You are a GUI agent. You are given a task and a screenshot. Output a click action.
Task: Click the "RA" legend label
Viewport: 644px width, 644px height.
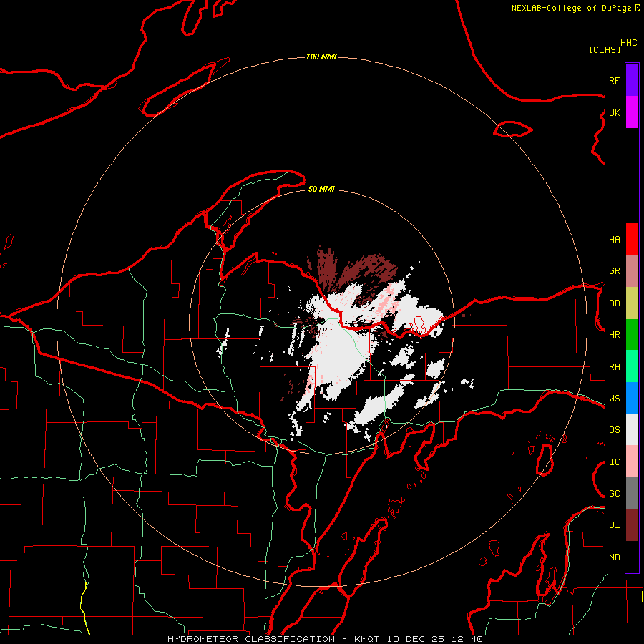tap(614, 367)
